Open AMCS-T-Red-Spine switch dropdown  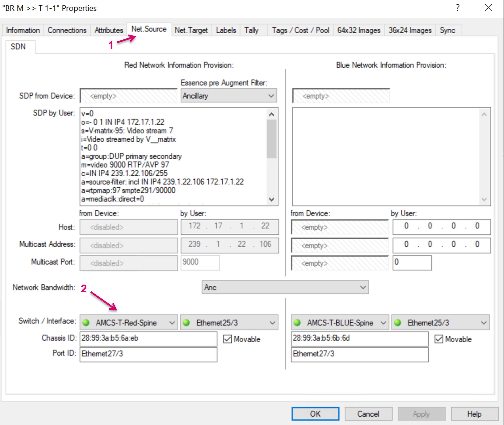pos(129,322)
